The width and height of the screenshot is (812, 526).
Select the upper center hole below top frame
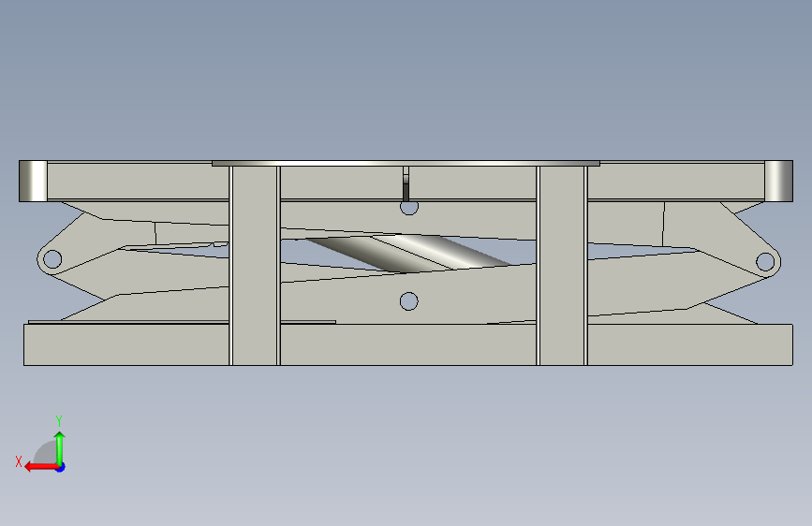pos(409,208)
